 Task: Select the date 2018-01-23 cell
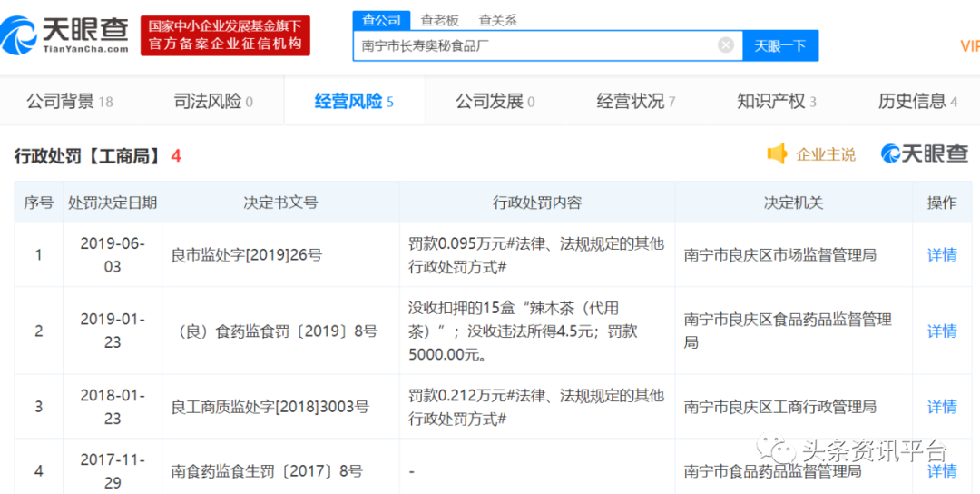click(x=113, y=407)
